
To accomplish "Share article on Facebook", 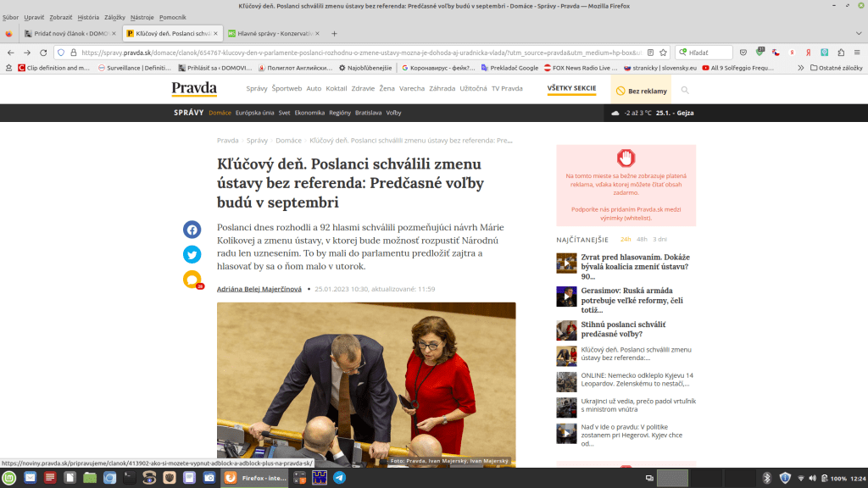I will pos(192,230).
